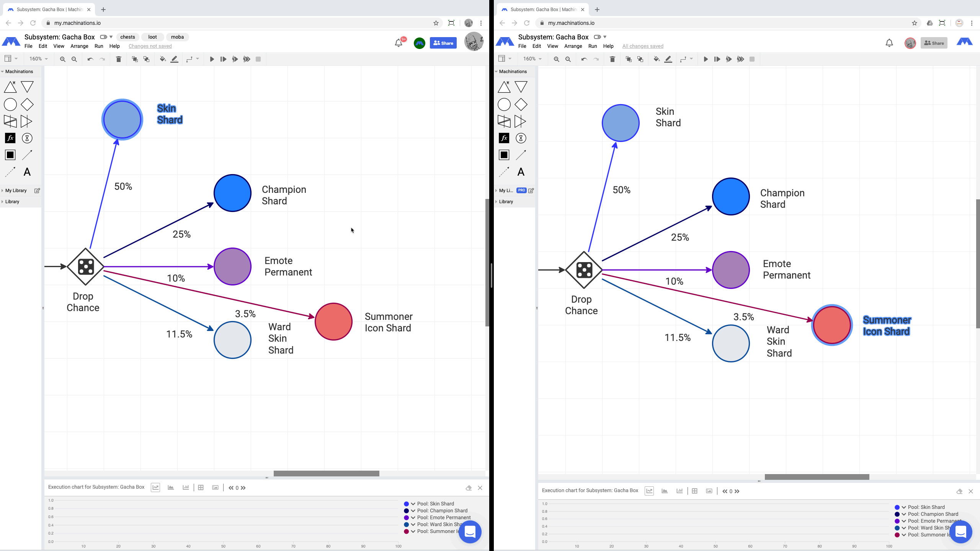Image resolution: width=980 pixels, height=551 pixels.
Task: Select the register node icon in toolbar
Action: coord(10,137)
